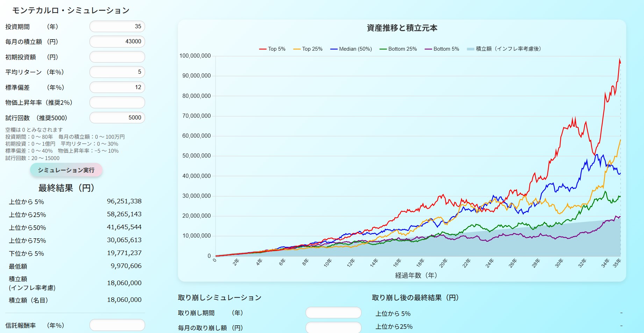Click the 信託報酬率 input field

point(117,325)
